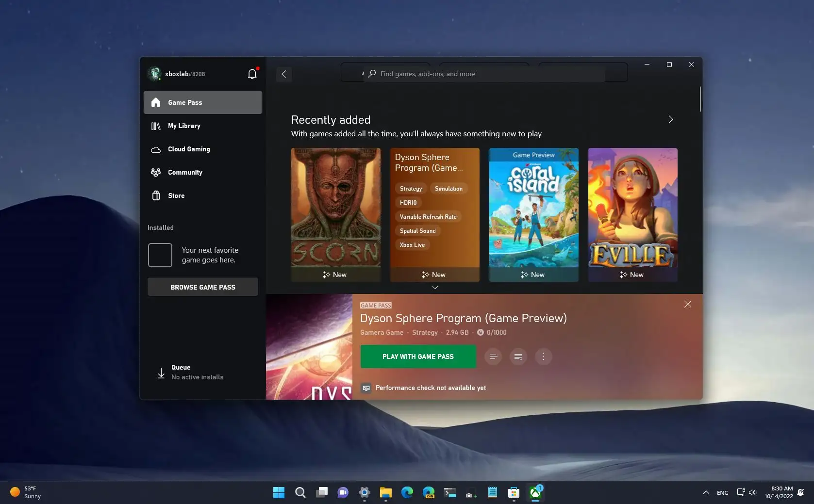
Task: Open Windows Terminal from taskbar
Action: pos(450,493)
